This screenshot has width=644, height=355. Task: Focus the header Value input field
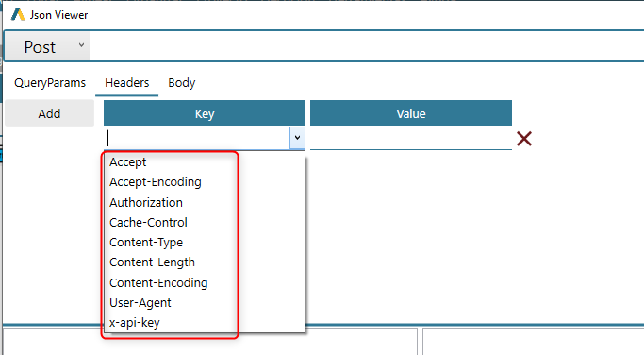click(x=411, y=138)
